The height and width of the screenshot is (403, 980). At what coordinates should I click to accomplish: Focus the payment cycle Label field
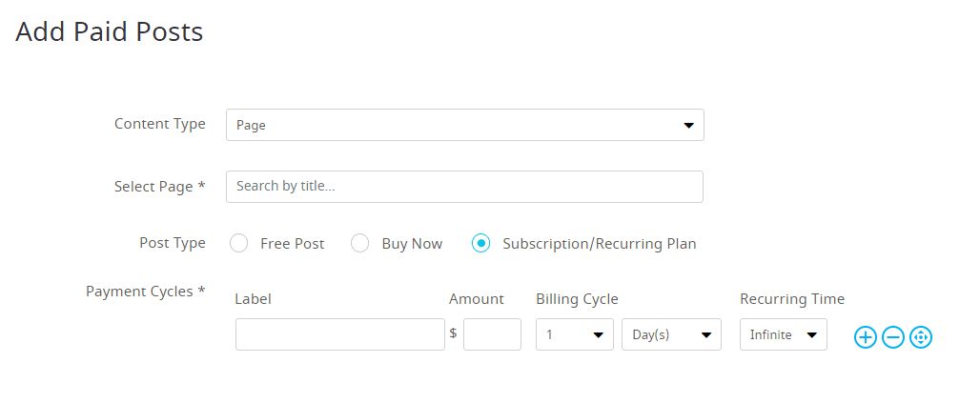339,334
